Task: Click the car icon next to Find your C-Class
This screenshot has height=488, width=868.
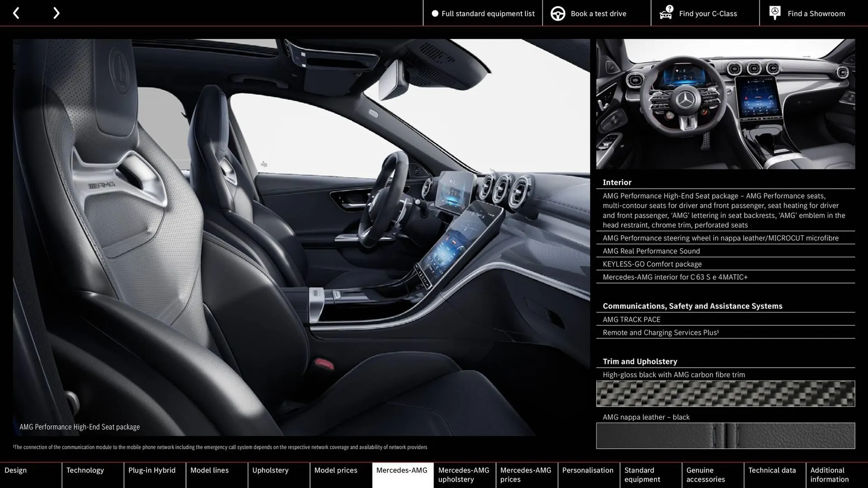Action: point(665,13)
